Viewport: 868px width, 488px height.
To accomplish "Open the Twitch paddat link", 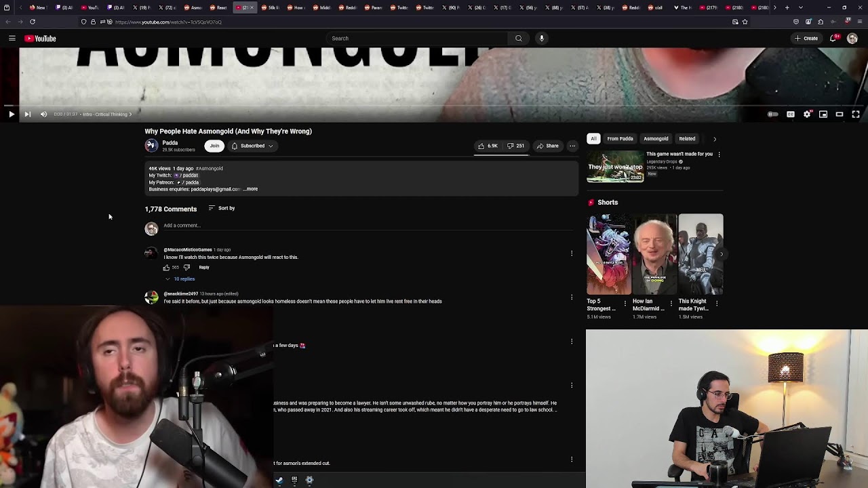I will [x=186, y=176].
